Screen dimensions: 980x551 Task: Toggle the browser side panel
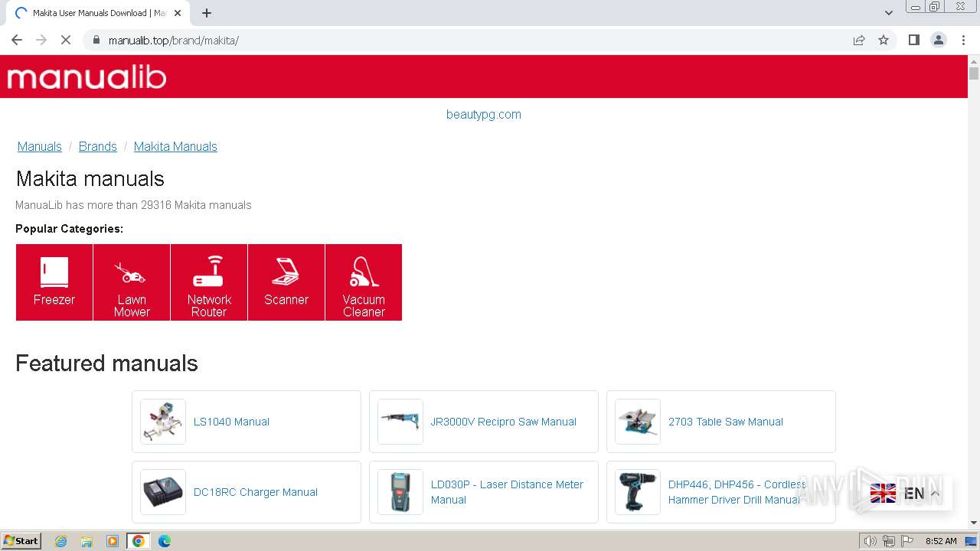click(x=913, y=40)
